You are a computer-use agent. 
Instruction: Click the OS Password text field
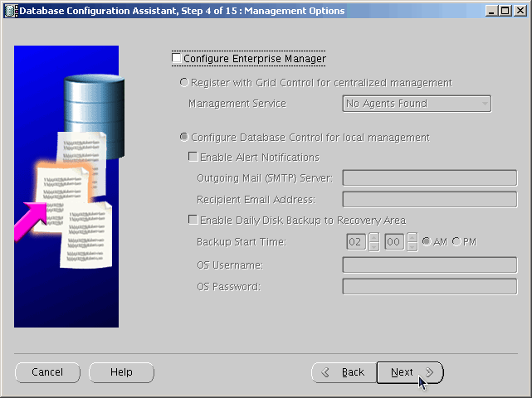coord(429,287)
